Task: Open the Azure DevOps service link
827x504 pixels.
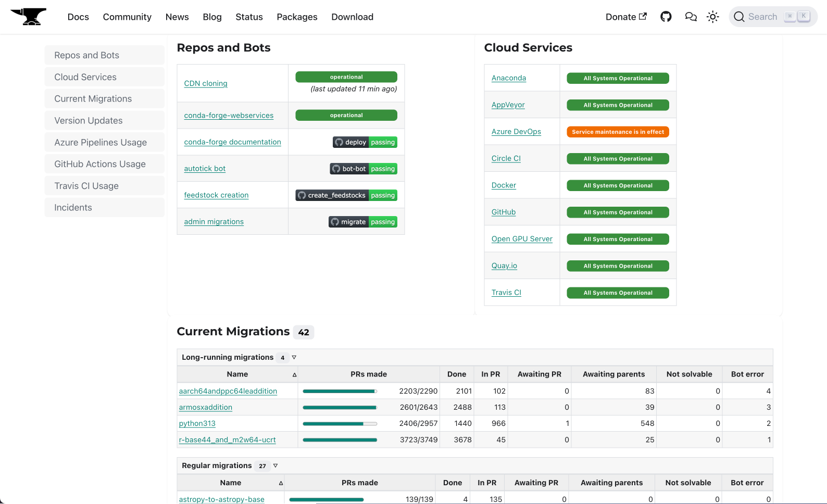Action: point(516,132)
